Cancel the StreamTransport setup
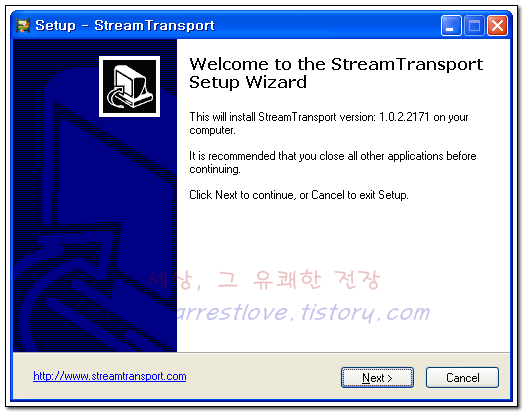The width and height of the screenshot is (523, 412). [x=462, y=378]
